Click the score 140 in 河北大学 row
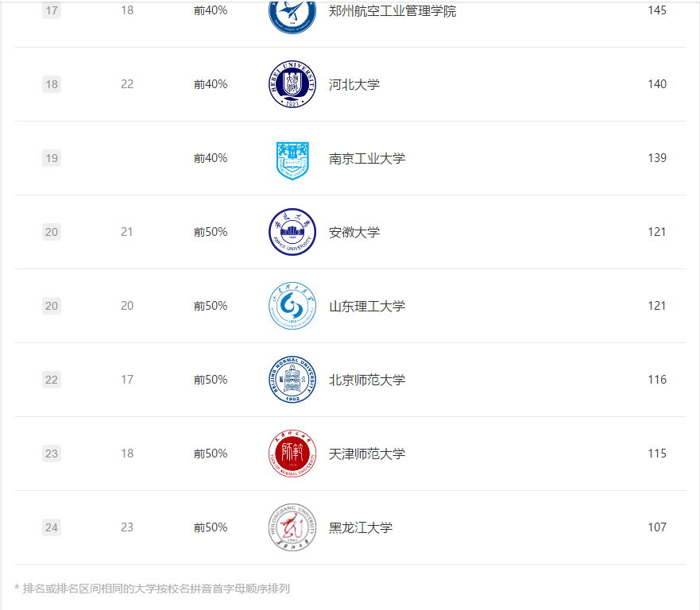Screen dimensions: 700x610 (x=656, y=84)
